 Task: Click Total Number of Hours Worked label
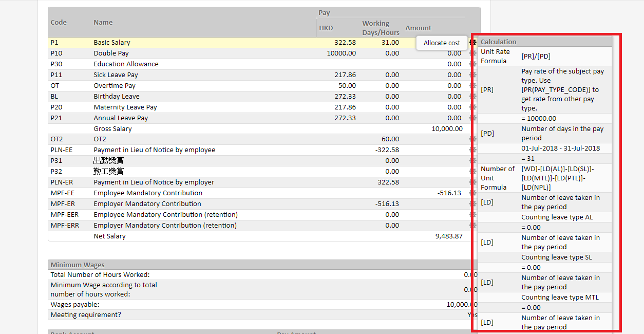pyautogui.click(x=100, y=275)
